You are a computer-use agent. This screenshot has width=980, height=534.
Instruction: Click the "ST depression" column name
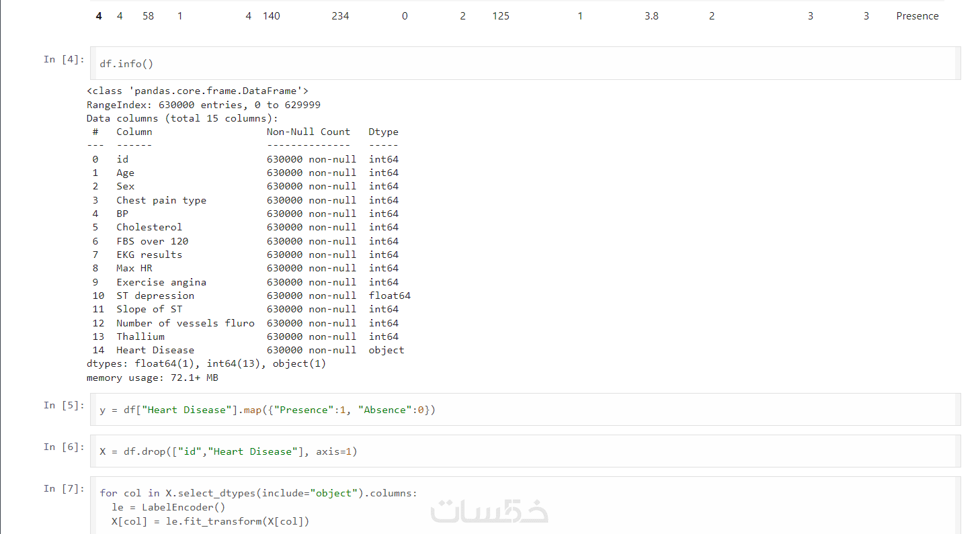(155, 296)
